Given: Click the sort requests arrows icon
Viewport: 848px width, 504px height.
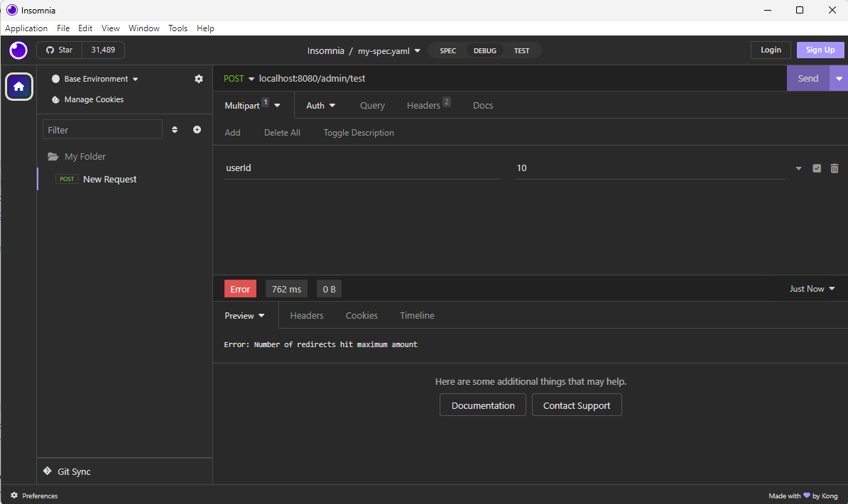Looking at the screenshot, I should 175,130.
